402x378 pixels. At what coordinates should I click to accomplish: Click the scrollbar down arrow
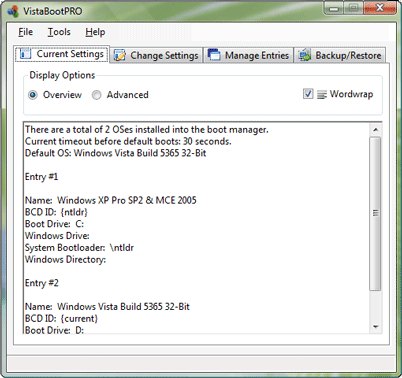pyautogui.click(x=376, y=327)
